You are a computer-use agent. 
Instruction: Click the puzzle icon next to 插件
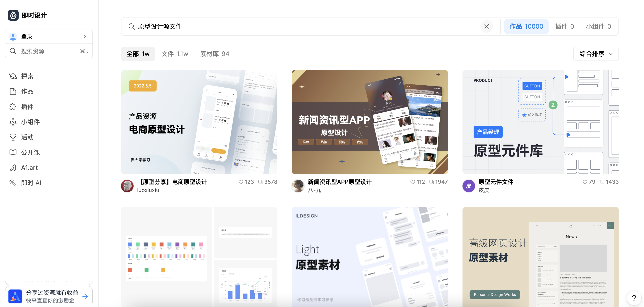pos(13,106)
